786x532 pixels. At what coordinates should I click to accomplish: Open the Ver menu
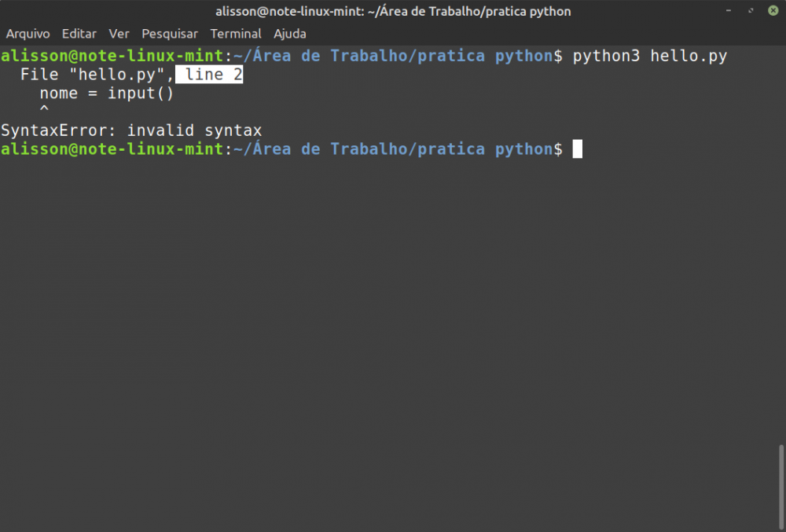pyautogui.click(x=119, y=34)
